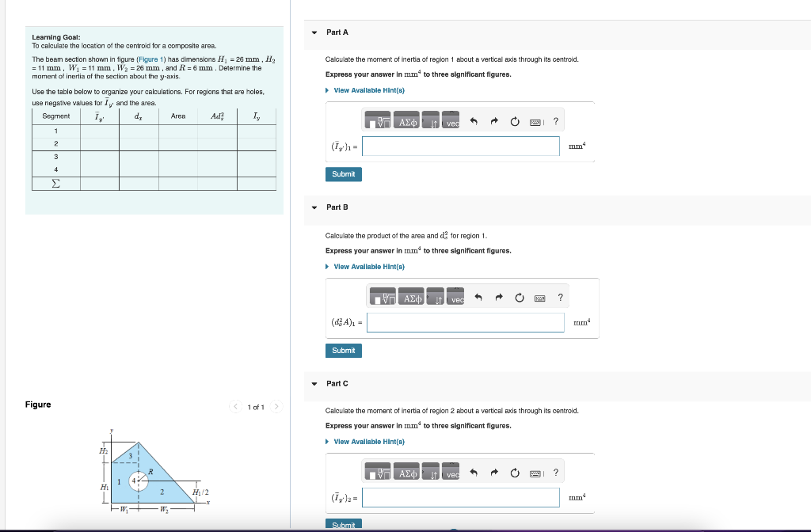Submit the answer for Part A
This screenshot has height=532, width=811.
[x=343, y=174]
